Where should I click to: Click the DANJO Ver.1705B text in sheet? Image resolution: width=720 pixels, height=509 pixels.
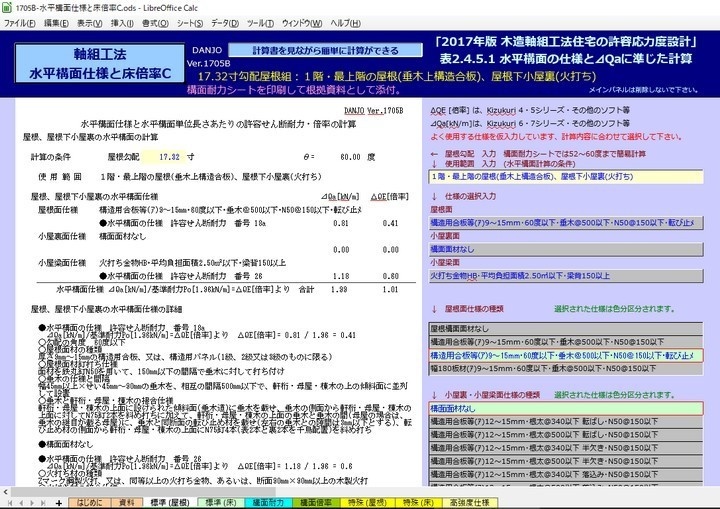pyautogui.click(x=373, y=111)
